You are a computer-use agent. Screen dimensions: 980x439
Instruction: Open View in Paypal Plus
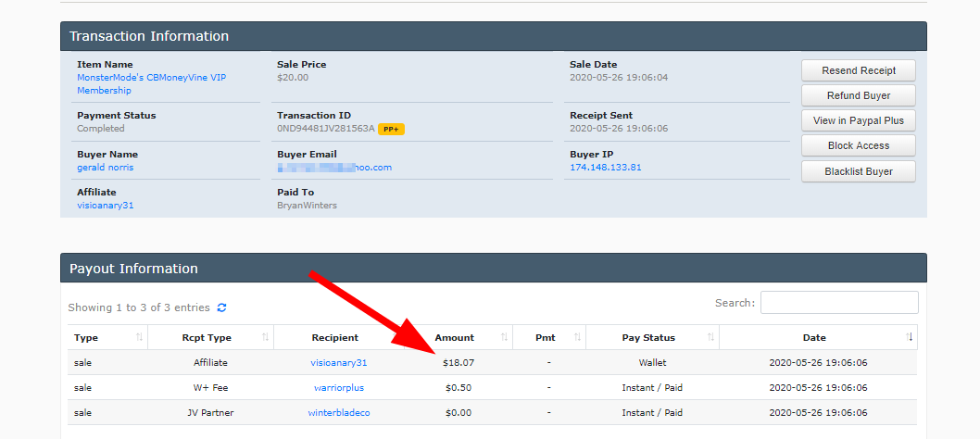pyautogui.click(x=858, y=120)
